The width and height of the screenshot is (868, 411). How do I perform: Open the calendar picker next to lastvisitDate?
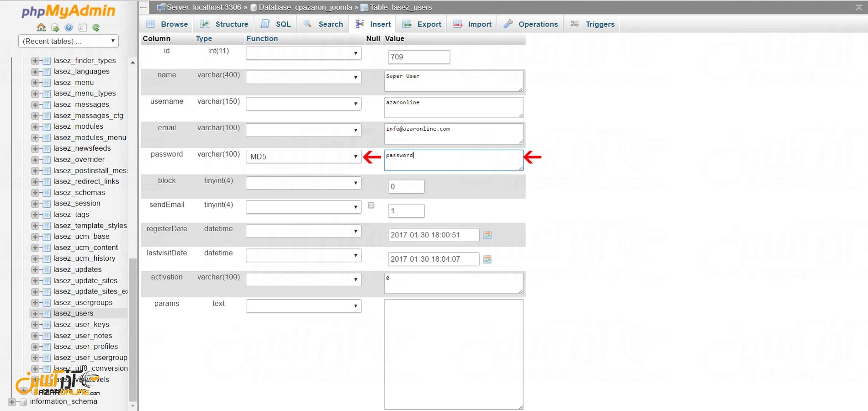pyautogui.click(x=487, y=259)
